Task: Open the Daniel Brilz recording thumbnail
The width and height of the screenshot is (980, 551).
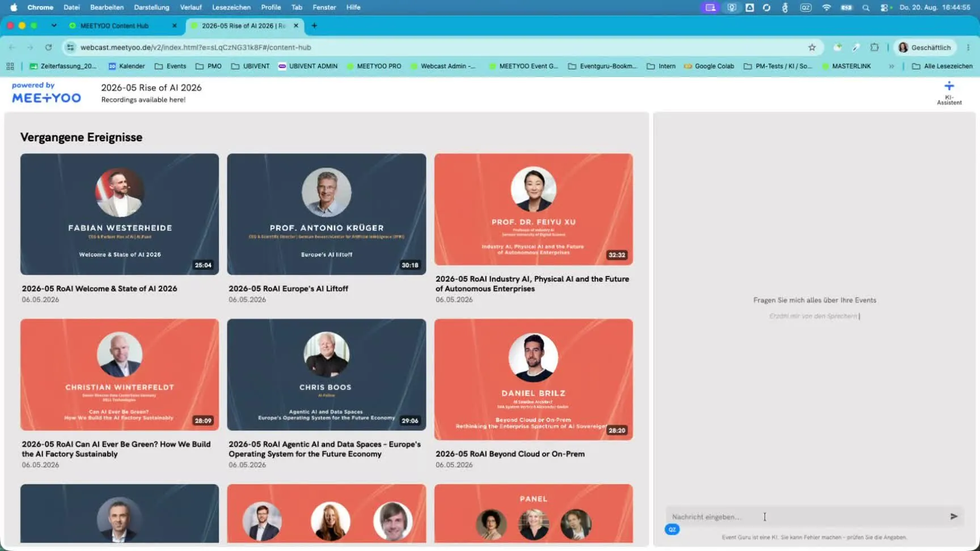Action: coord(534,379)
